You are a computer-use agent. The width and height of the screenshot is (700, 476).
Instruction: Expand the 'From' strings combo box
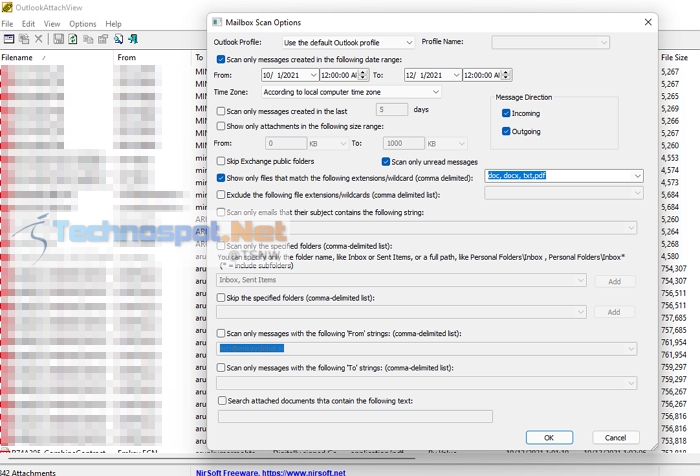pos(631,349)
